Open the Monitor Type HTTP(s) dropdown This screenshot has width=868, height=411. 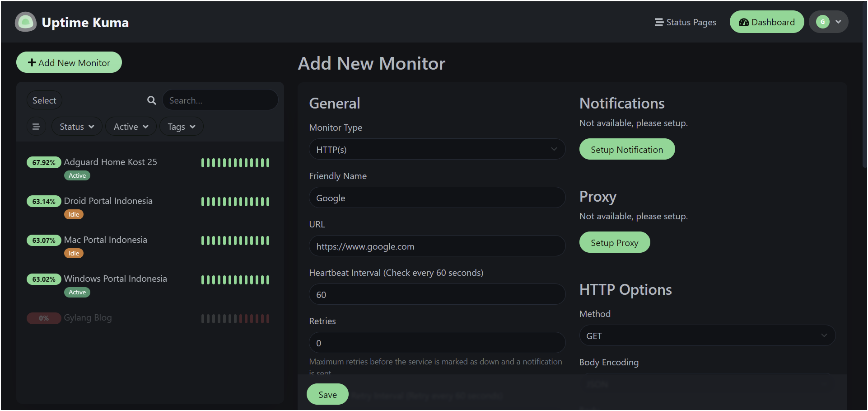pos(437,149)
